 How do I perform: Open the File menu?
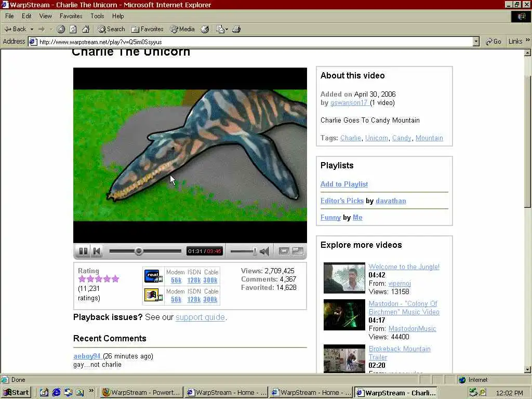point(9,16)
